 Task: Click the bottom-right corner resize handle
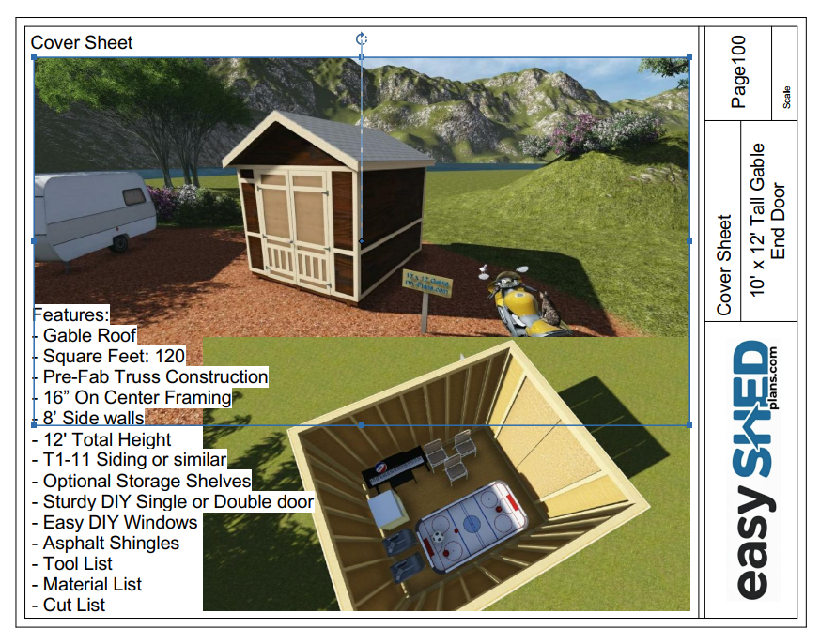click(x=689, y=424)
